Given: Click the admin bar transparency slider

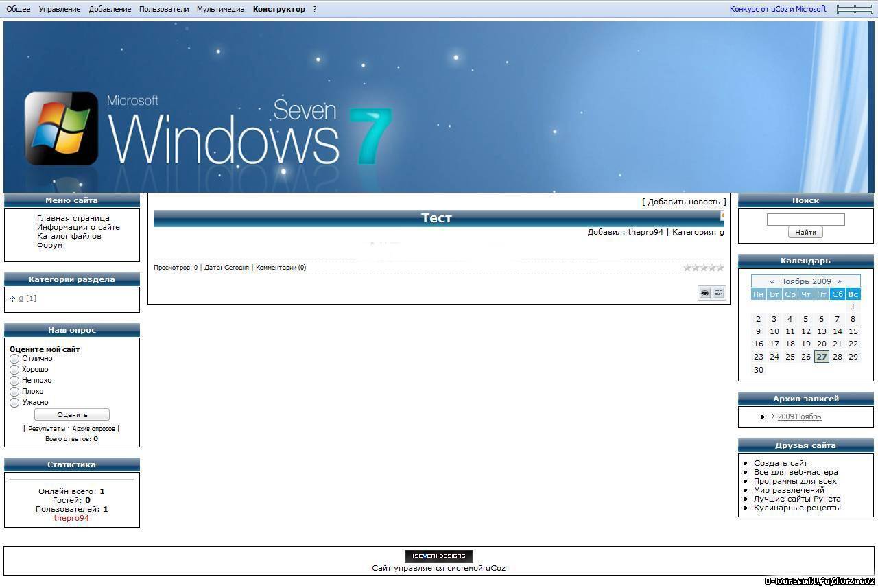Looking at the screenshot, I should click(855, 9).
